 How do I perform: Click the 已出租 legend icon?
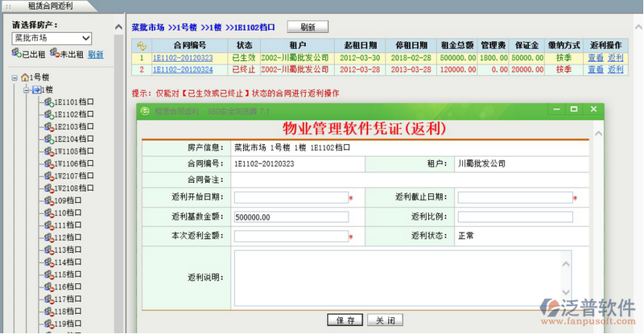(16, 54)
